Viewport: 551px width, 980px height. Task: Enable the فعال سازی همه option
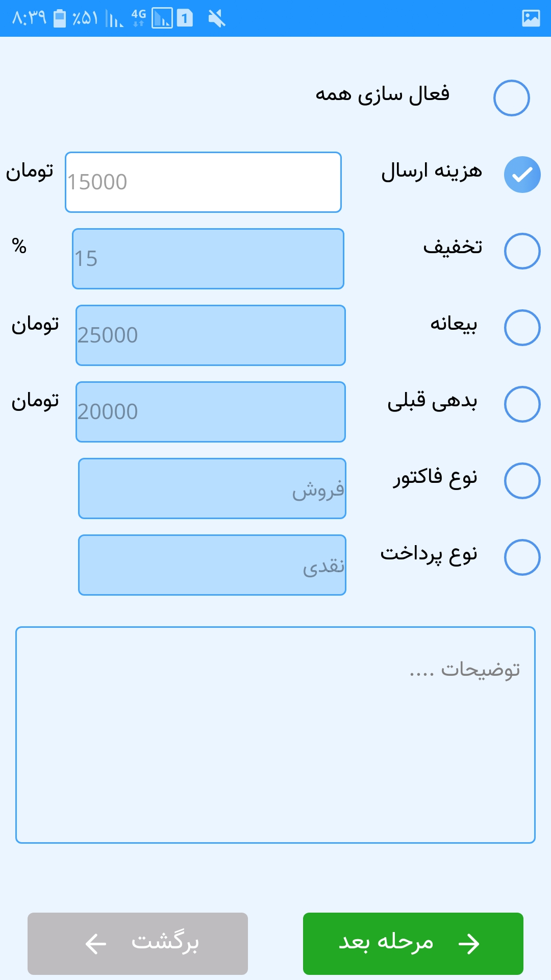[511, 98]
